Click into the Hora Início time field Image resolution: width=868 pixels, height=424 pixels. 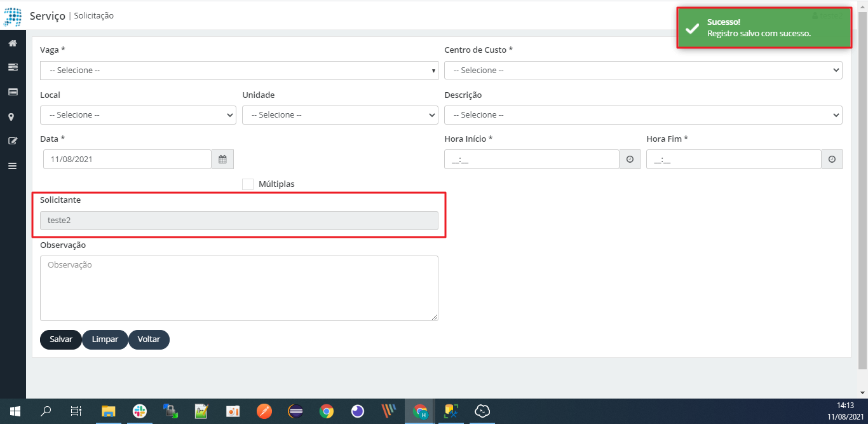click(x=532, y=160)
